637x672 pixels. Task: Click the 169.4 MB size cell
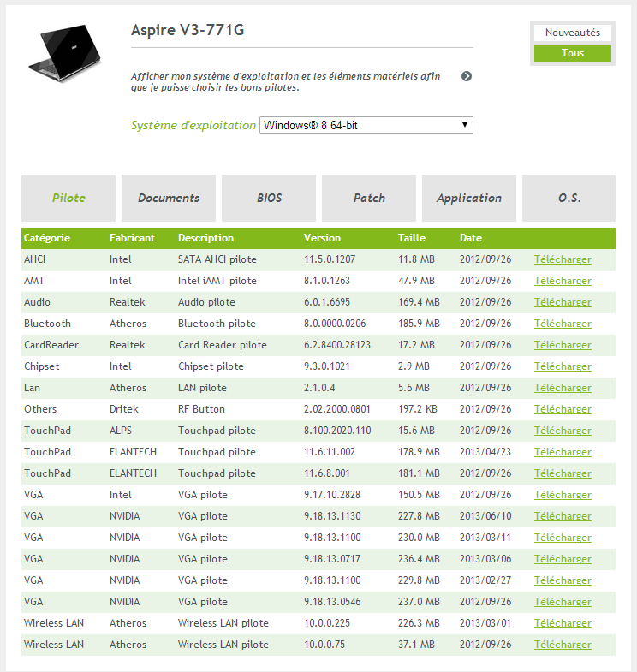coord(419,302)
